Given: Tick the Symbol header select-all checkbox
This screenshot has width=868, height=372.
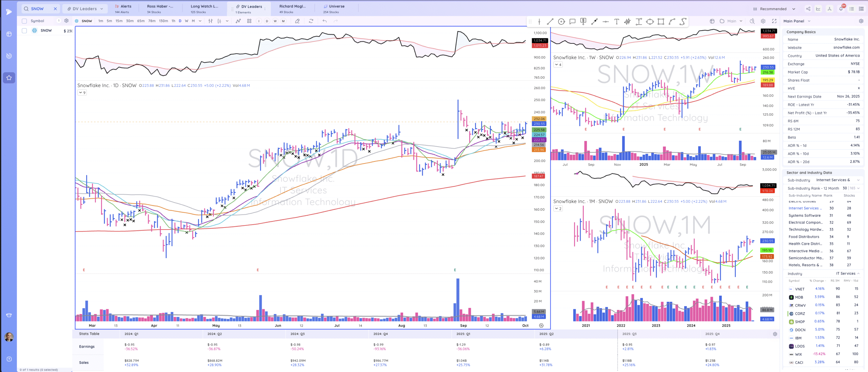Looking at the screenshot, I should (24, 21).
